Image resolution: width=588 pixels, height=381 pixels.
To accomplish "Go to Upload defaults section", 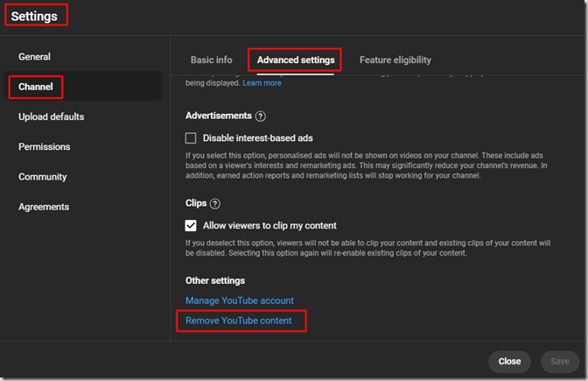I will (x=52, y=117).
